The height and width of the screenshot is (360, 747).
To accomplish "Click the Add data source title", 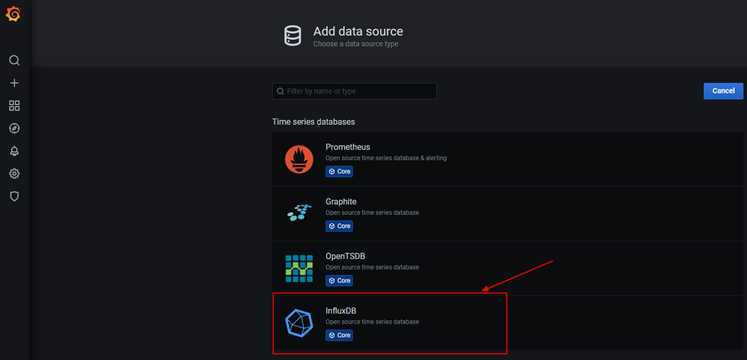I will [x=358, y=32].
